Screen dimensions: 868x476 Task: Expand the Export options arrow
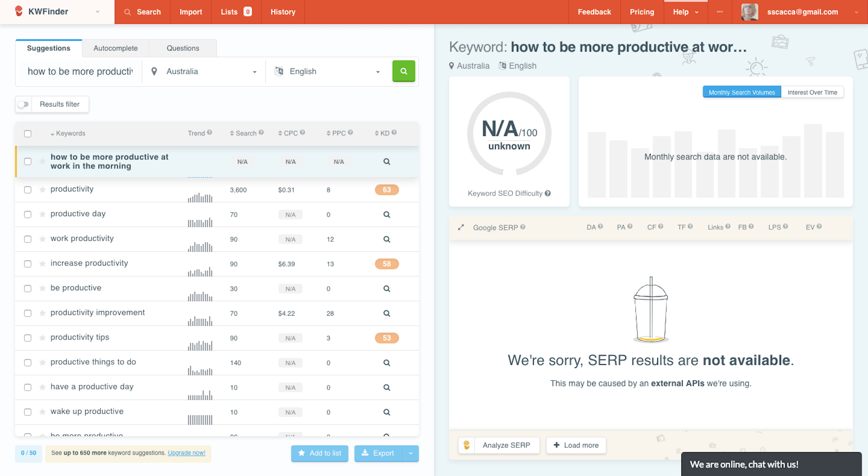[x=411, y=453]
